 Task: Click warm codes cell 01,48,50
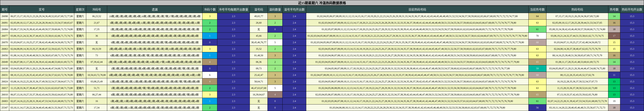point(259,56)
